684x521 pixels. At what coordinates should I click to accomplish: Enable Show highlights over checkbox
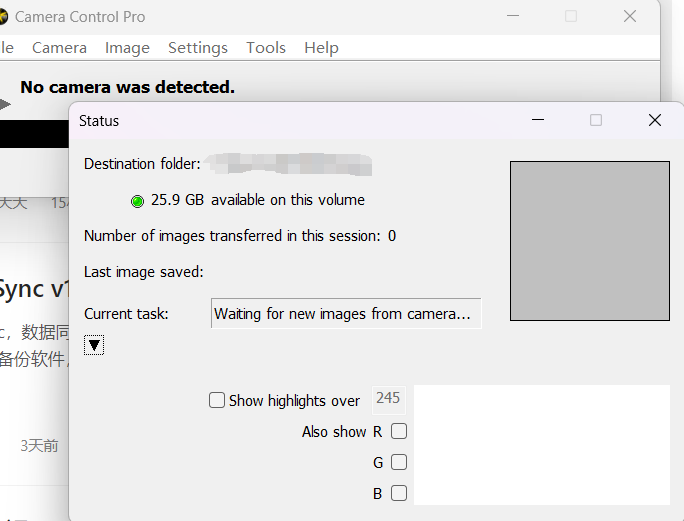point(217,400)
